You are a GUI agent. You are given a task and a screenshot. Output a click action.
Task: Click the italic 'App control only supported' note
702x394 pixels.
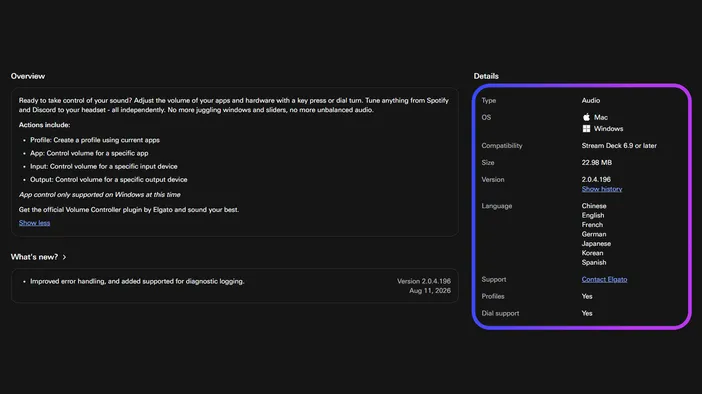point(100,195)
